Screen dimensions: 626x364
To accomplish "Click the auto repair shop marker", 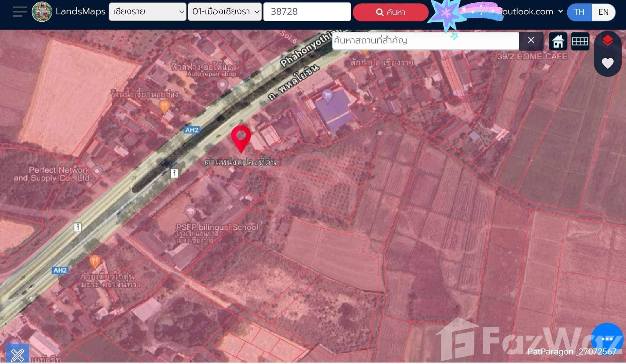I will pos(223,85).
